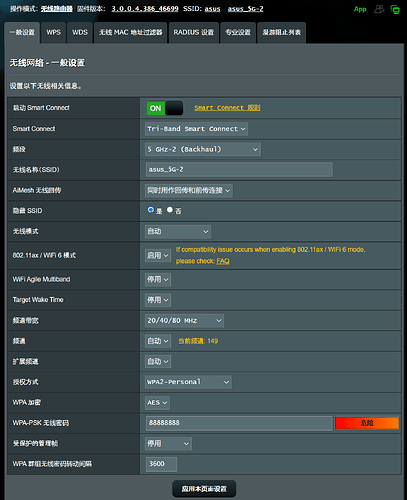Expand the Target Wake Time dropdown
The height and width of the screenshot is (500, 407).
158,300
